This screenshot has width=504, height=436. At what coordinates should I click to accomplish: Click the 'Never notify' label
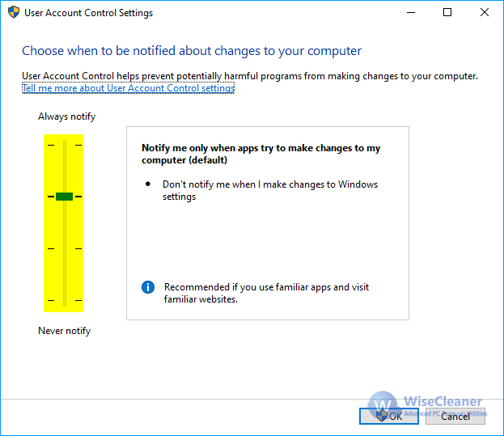[64, 331]
